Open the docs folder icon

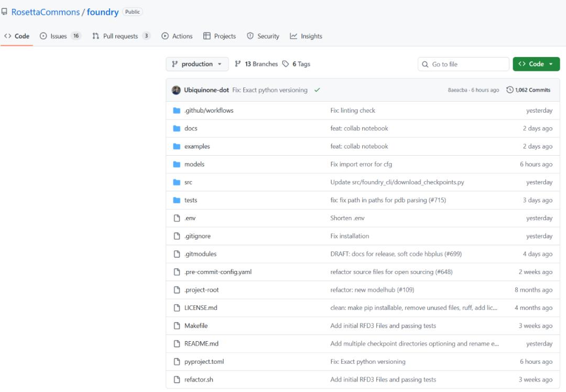[x=177, y=128]
